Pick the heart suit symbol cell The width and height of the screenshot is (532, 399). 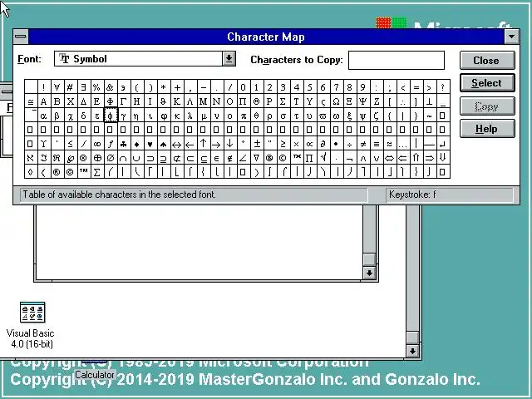click(150, 144)
